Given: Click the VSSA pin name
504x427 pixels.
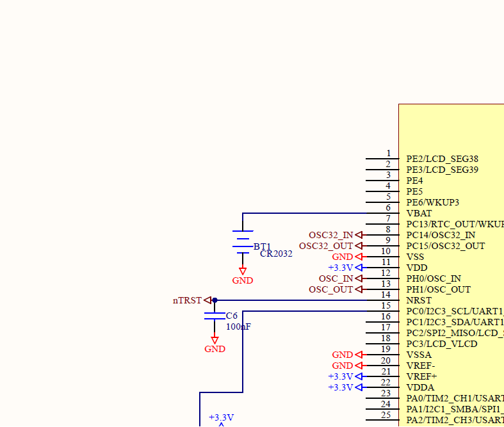Looking at the screenshot, I should 419,355.
